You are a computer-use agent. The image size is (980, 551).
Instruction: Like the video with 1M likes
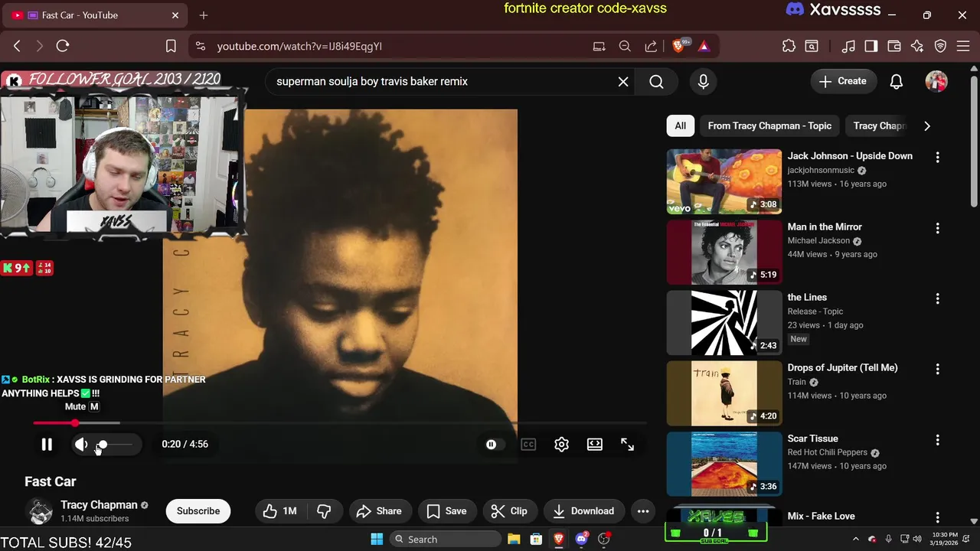(279, 511)
